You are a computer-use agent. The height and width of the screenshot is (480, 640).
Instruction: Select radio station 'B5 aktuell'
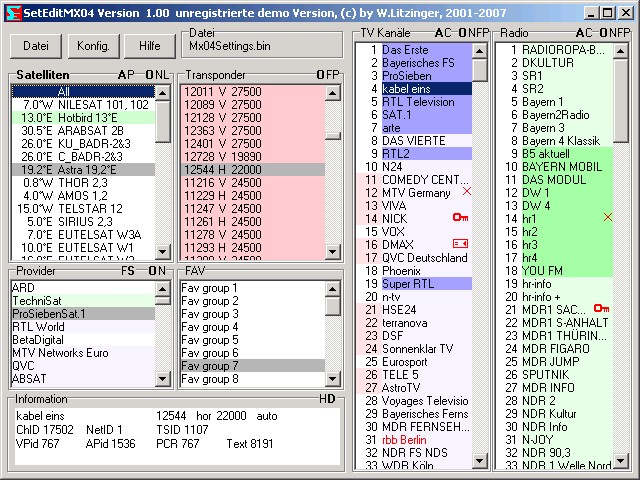(x=555, y=154)
